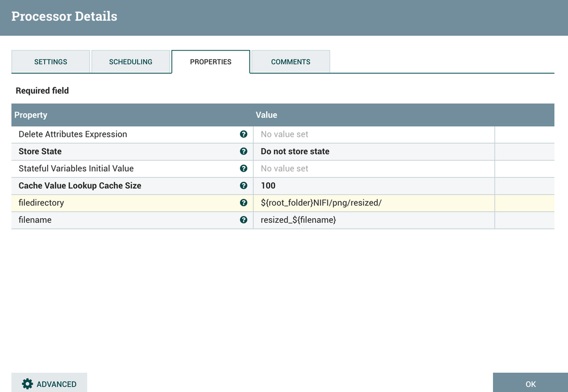Click help icon next to filedirectory property
Image resolution: width=568 pixels, height=392 pixels.
243,202
